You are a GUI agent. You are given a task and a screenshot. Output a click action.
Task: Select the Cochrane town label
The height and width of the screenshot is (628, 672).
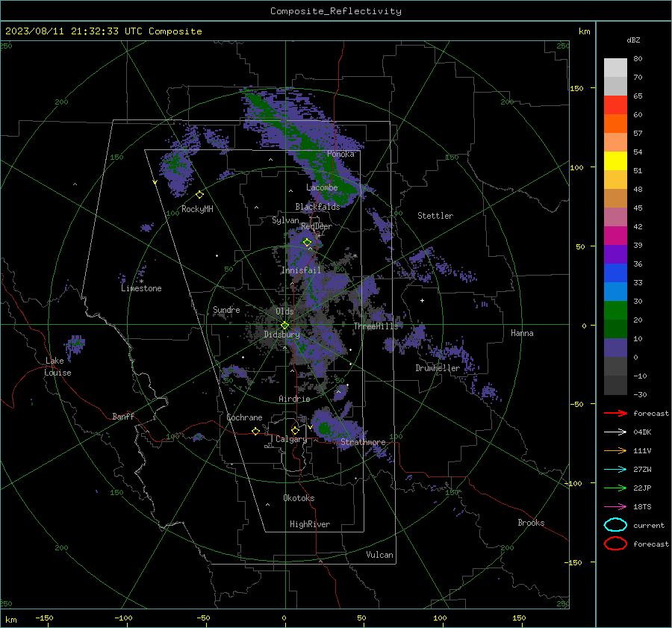(244, 417)
